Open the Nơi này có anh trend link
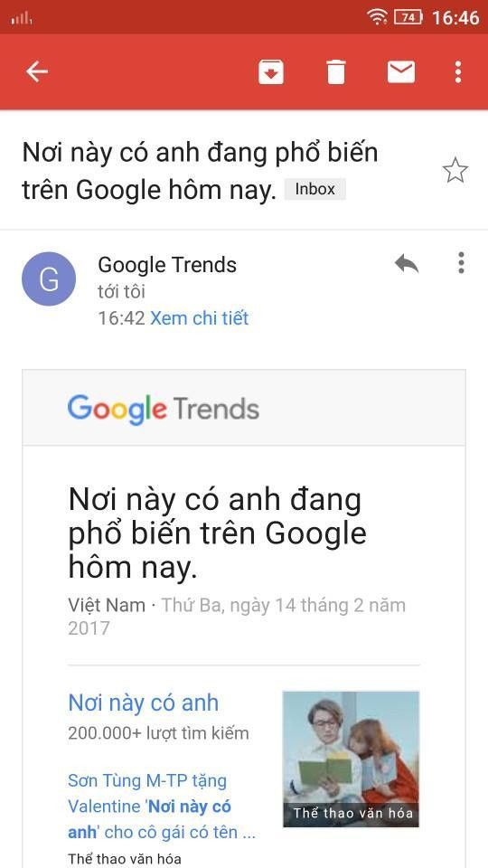Screen dimensions: 488x868 pyautogui.click(x=144, y=703)
